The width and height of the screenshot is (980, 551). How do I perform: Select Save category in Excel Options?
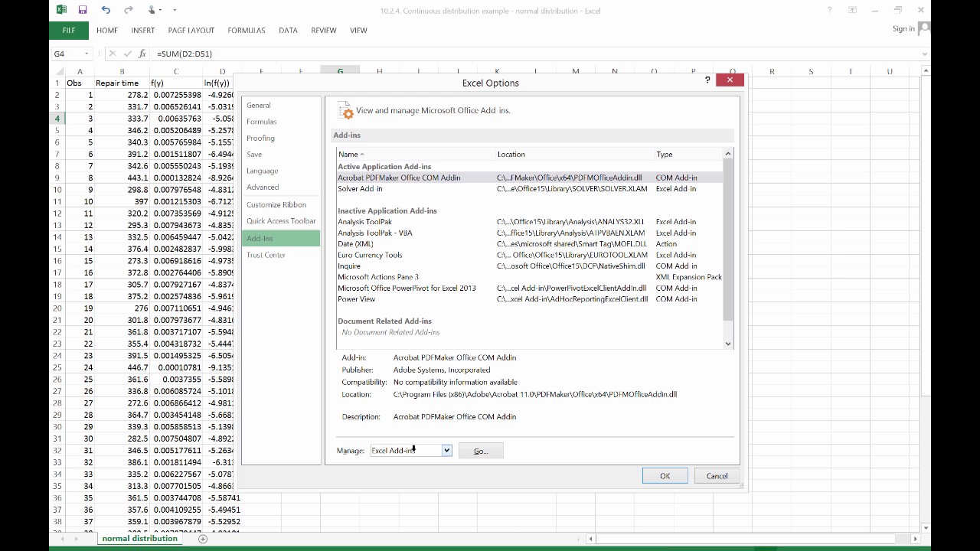point(281,155)
